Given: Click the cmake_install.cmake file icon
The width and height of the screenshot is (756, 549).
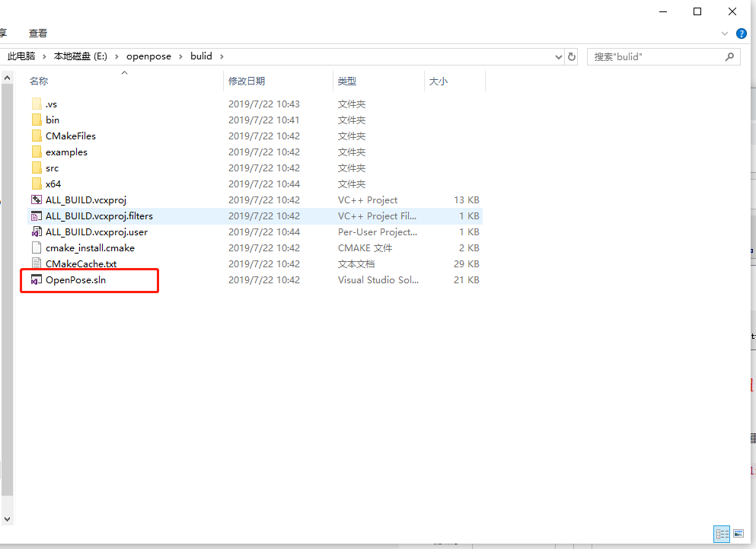Looking at the screenshot, I should click(x=35, y=247).
